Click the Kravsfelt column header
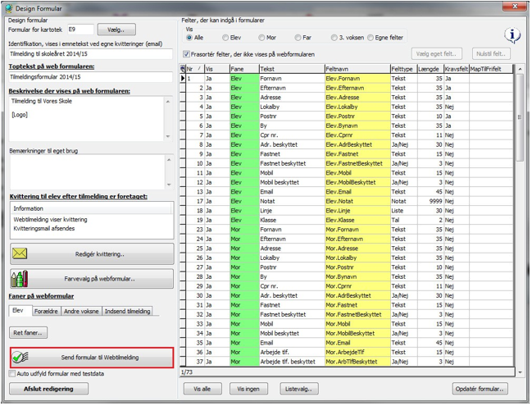Screen dimensions: 532x406 [457, 69]
